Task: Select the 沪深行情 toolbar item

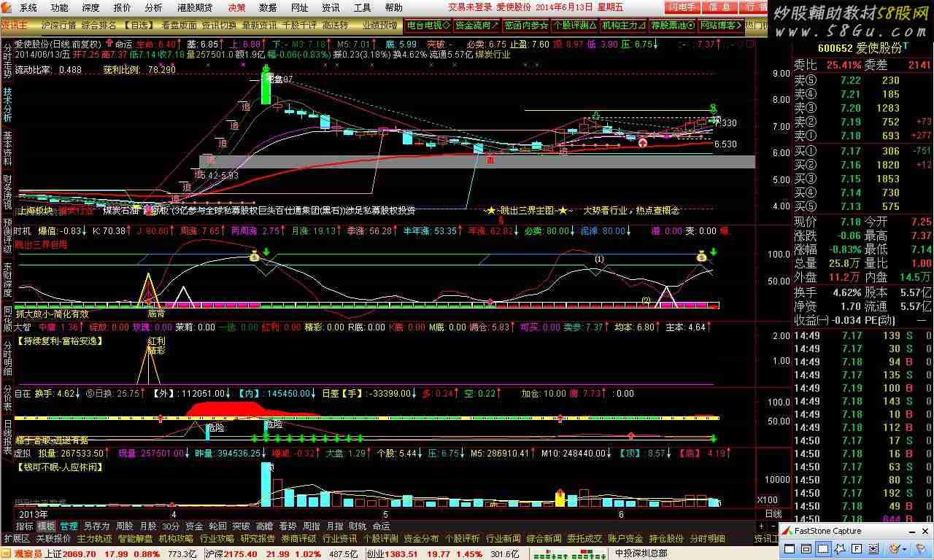Action: [x=58, y=25]
